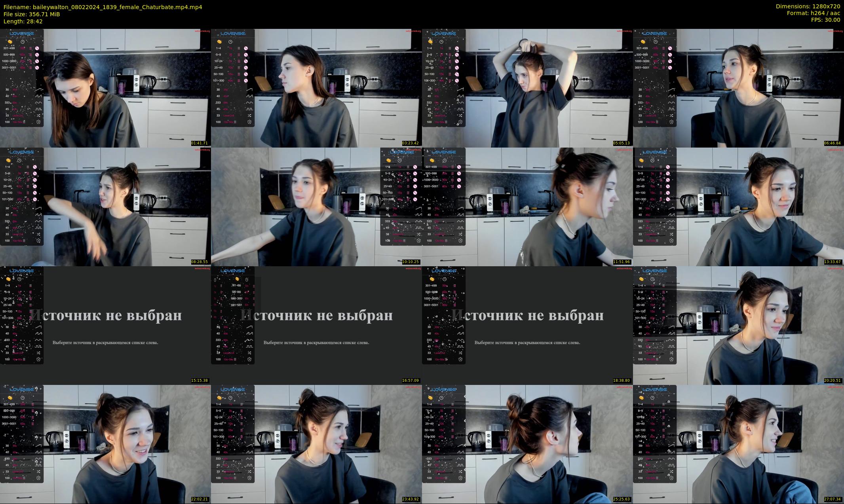
Task: Click the sine wave pattern icon in the 03:23 frame
Action: tap(249, 102)
